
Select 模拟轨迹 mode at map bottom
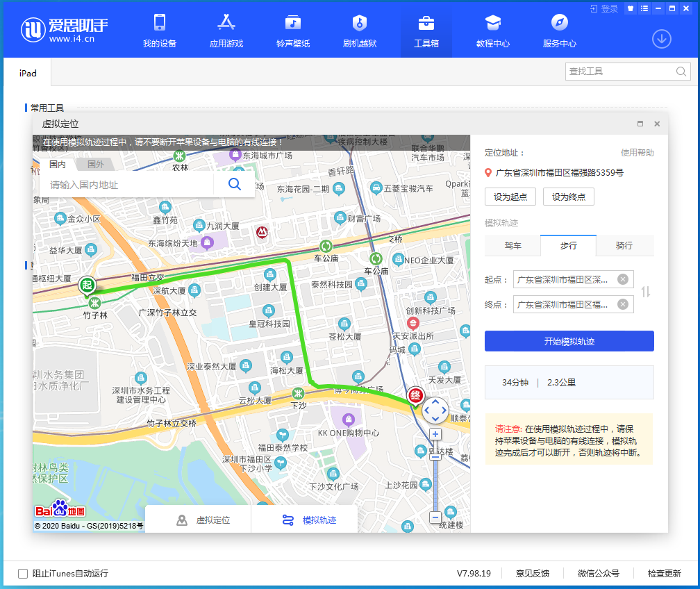point(304,520)
